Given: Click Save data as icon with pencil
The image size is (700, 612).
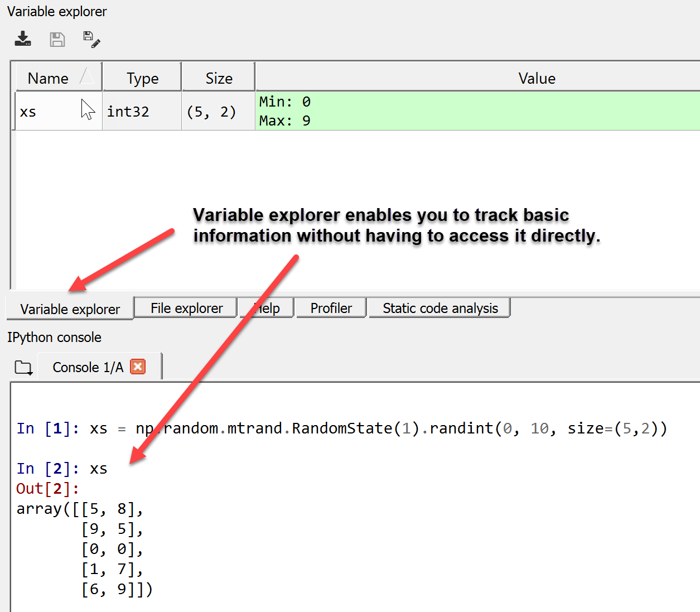Looking at the screenshot, I should click(x=91, y=39).
